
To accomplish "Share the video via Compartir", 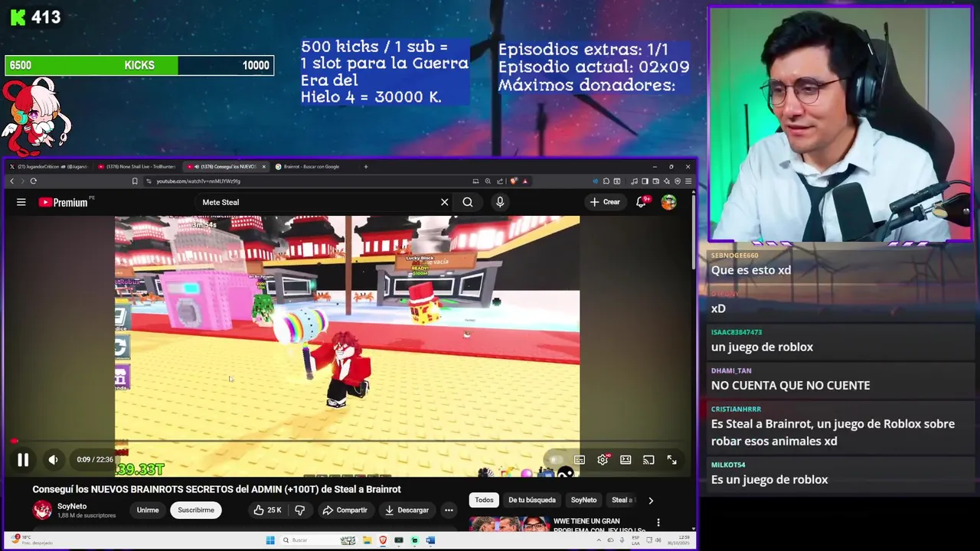I will pyautogui.click(x=345, y=510).
